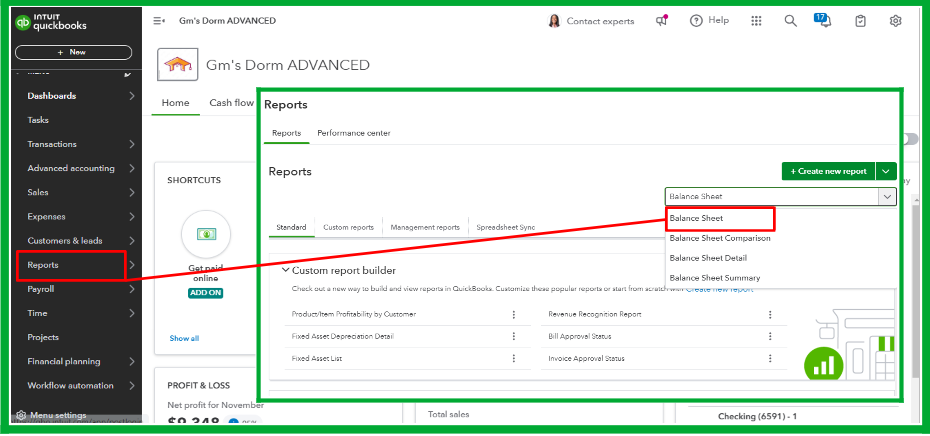This screenshot has height=436, width=930.
Task: Open the Bill Approval Status report
Action: (x=580, y=336)
